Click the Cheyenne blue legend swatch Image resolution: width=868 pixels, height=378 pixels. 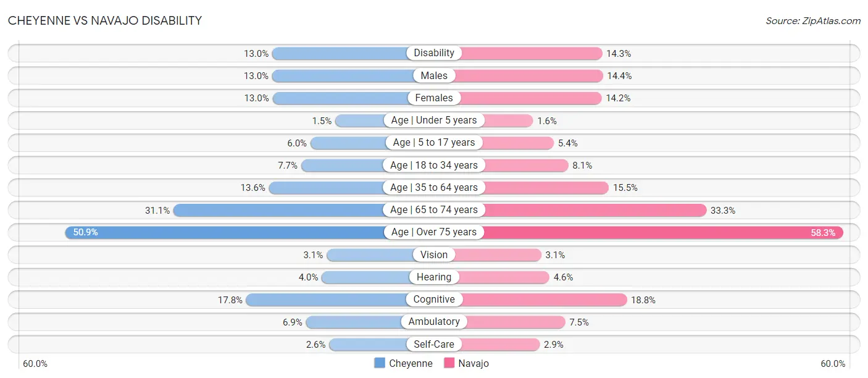point(380,363)
